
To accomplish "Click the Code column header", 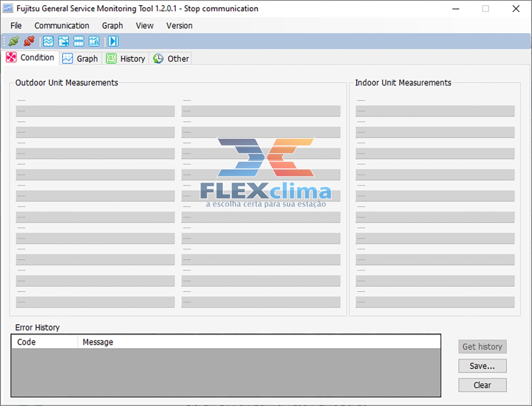I will pyautogui.click(x=45, y=342).
